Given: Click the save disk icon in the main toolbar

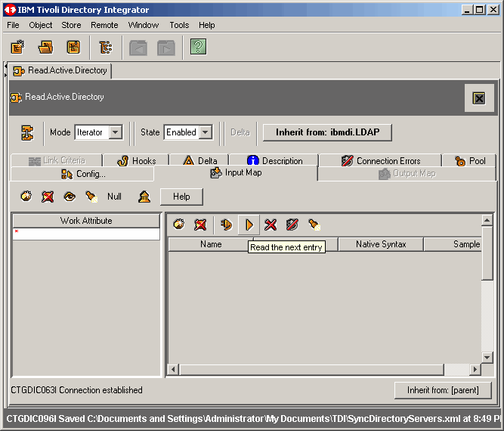Looking at the screenshot, I should coord(73,48).
